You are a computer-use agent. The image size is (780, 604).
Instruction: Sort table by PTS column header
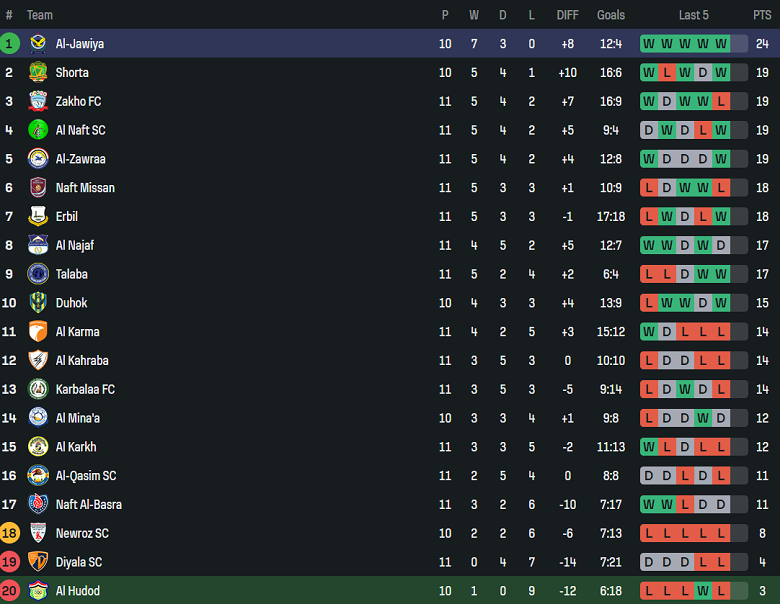point(762,15)
